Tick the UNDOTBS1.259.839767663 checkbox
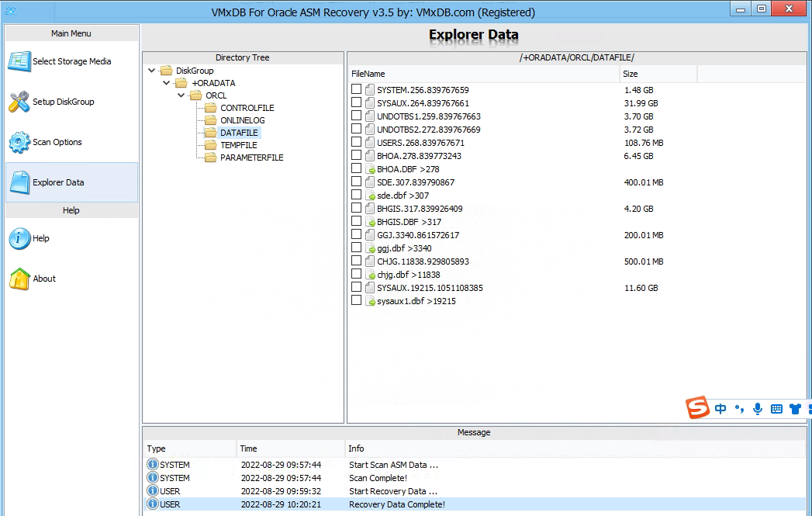Screen dimensions: 812x516 (x=356, y=116)
